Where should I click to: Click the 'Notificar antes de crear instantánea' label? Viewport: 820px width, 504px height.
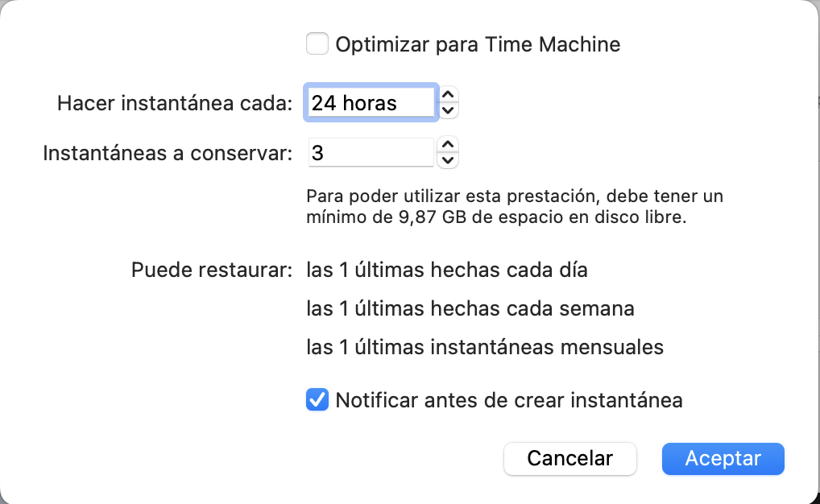tap(509, 400)
